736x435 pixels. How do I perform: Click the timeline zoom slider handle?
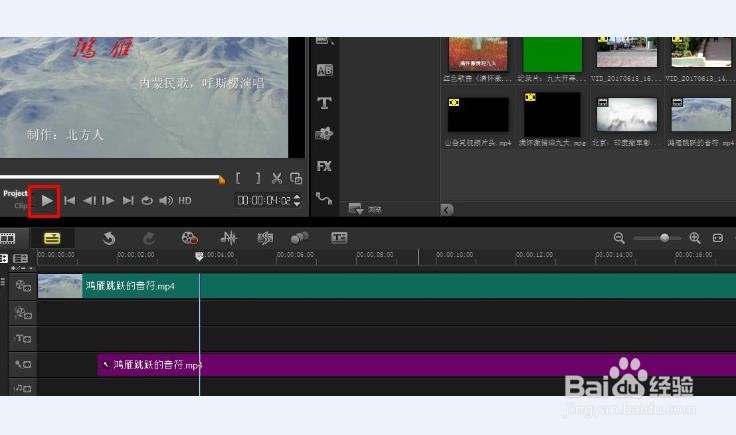coord(664,238)
